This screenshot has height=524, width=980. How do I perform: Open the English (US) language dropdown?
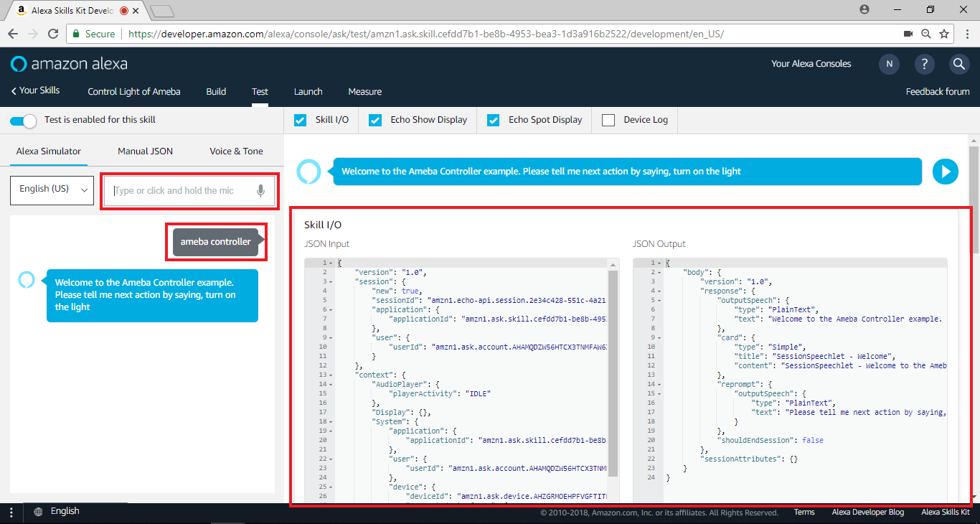tap(52, 190)
